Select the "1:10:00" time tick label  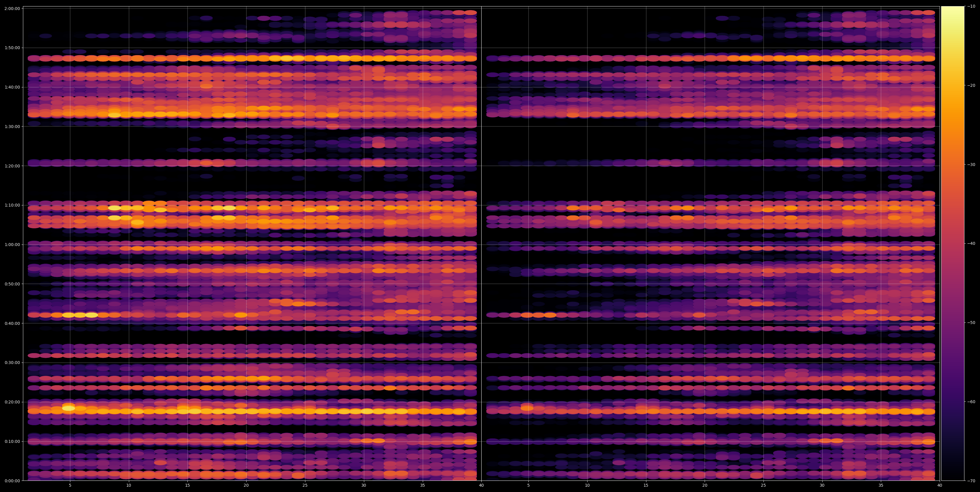tap(12, 205)
